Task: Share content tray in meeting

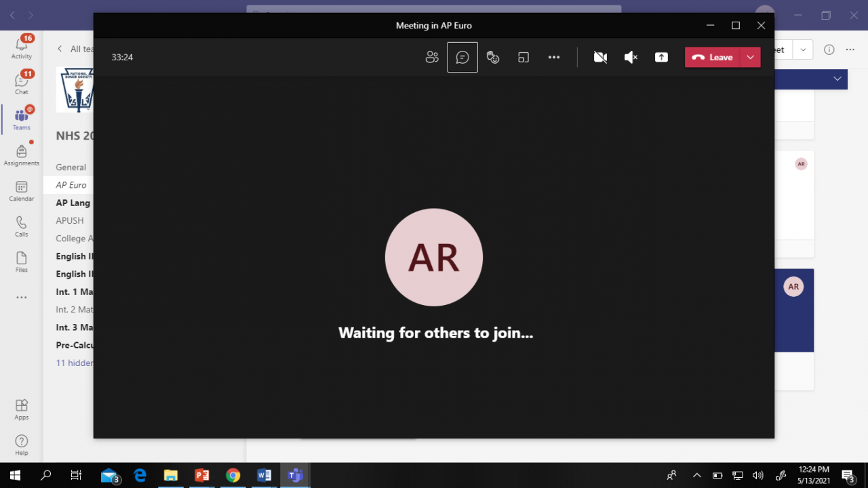Action: tap(661, 58)
